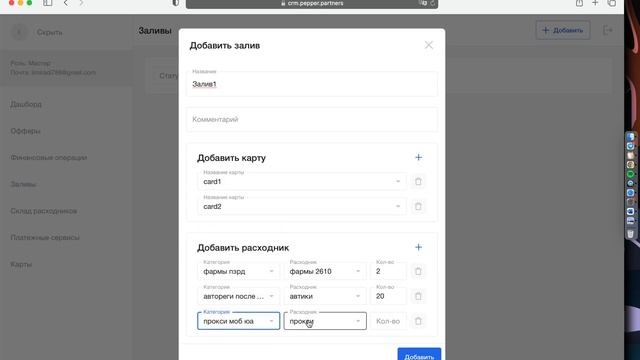Screen dimensions: 640x360
Task: Click the Safari back arrow
Action: point(66,3)
